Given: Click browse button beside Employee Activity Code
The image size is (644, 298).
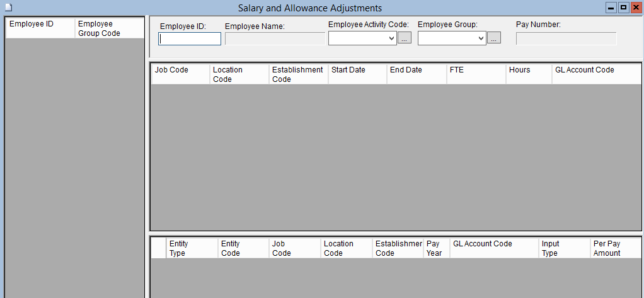Looking at the screenshot, I should pos(405,39).
